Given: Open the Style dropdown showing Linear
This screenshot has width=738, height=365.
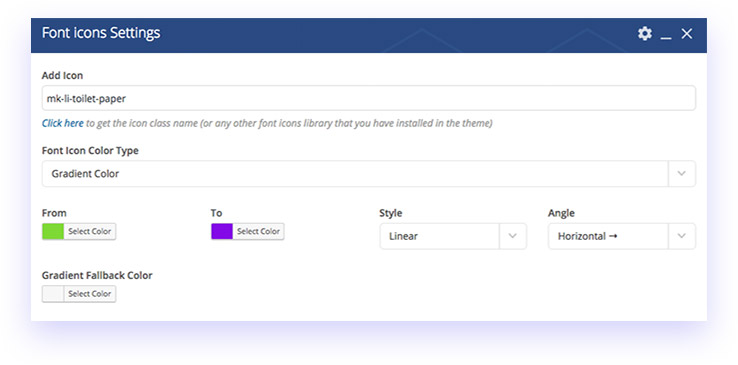Looking at the screenshot, I should click(453, 236).
